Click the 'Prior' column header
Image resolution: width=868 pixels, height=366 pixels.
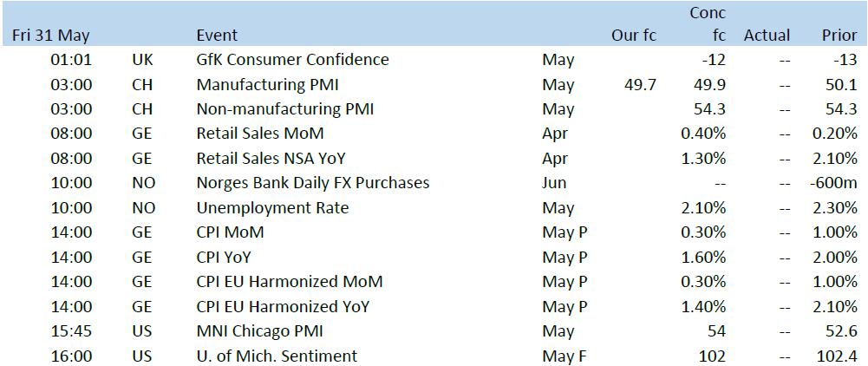point(839,36)
